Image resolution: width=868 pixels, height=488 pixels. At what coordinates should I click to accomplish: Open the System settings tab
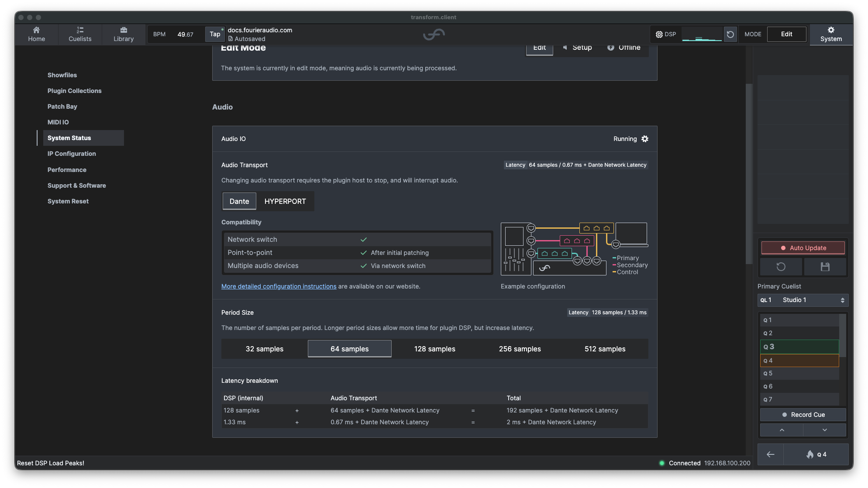[x=830, y=34]
